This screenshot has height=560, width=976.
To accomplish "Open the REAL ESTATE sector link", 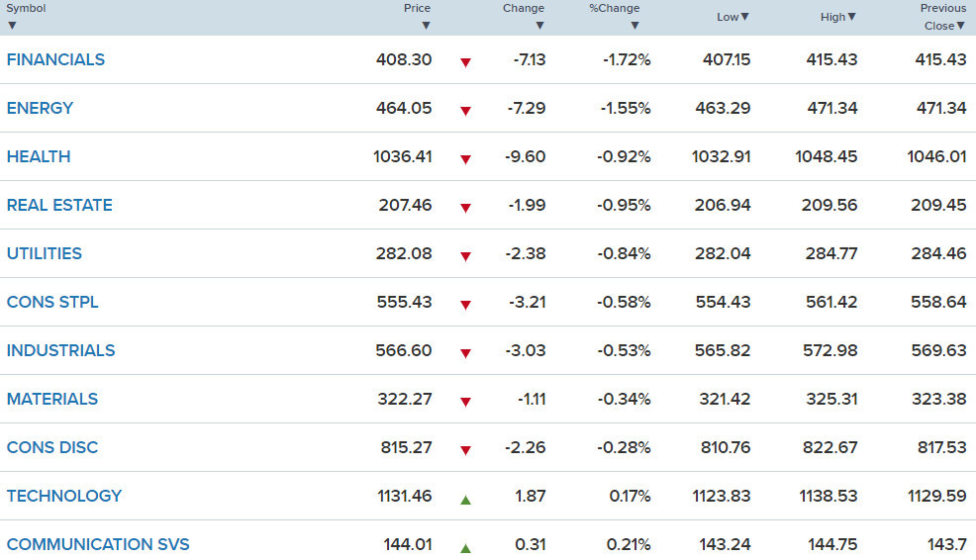I will point(59,205).
